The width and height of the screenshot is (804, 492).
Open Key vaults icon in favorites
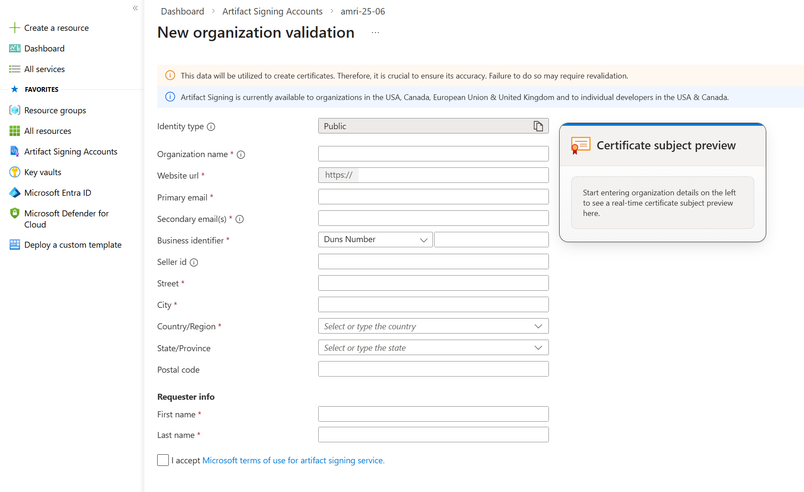pos(14,172)
